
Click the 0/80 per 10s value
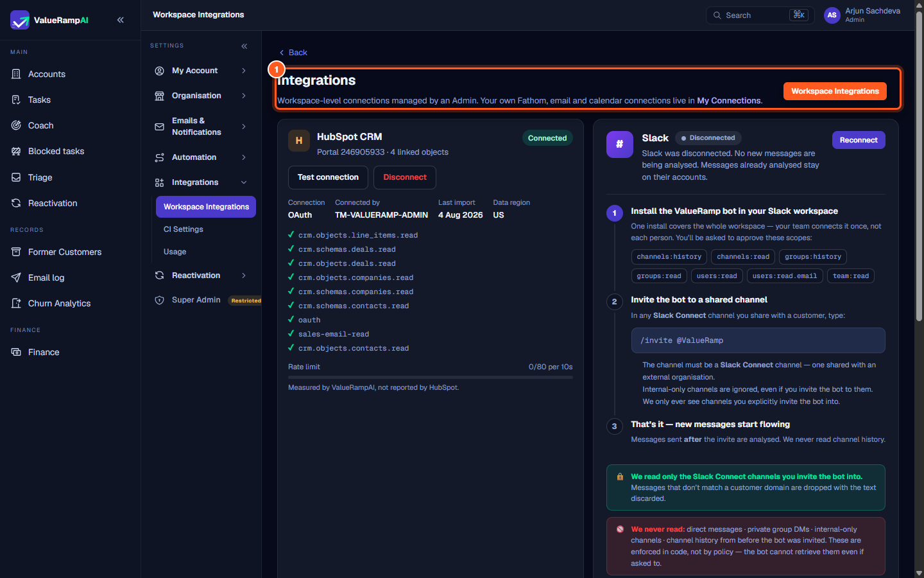(x=551, y=367)
